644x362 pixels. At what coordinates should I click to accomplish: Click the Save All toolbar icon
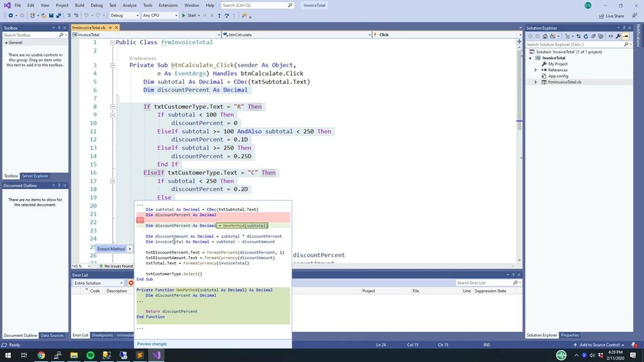(x=59, y=15)
